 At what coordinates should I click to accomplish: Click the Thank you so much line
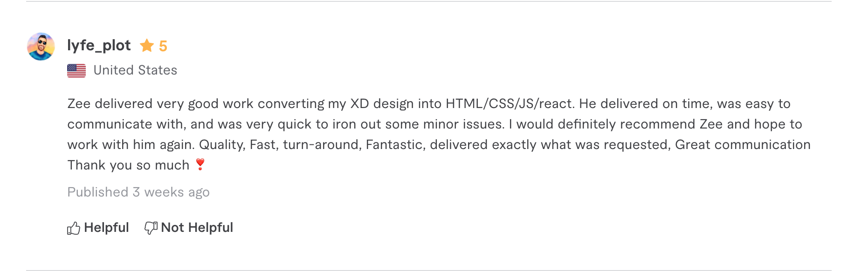point(128,165)
